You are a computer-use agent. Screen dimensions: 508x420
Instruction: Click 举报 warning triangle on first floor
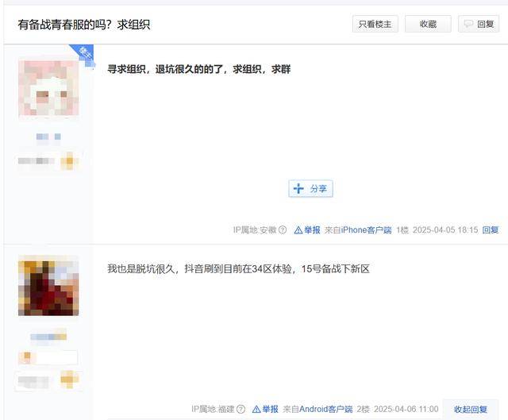(298, 230)
